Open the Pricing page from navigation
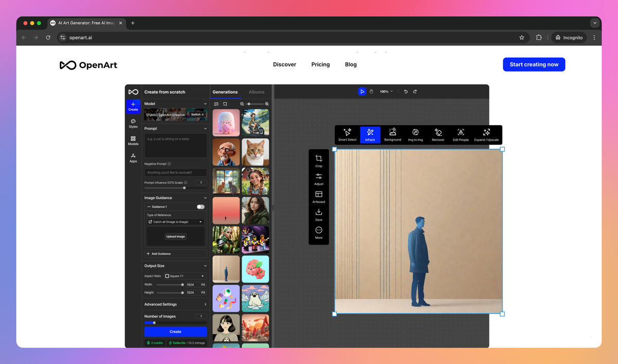Screen dimensions: 618x364 tap(320, 64)
